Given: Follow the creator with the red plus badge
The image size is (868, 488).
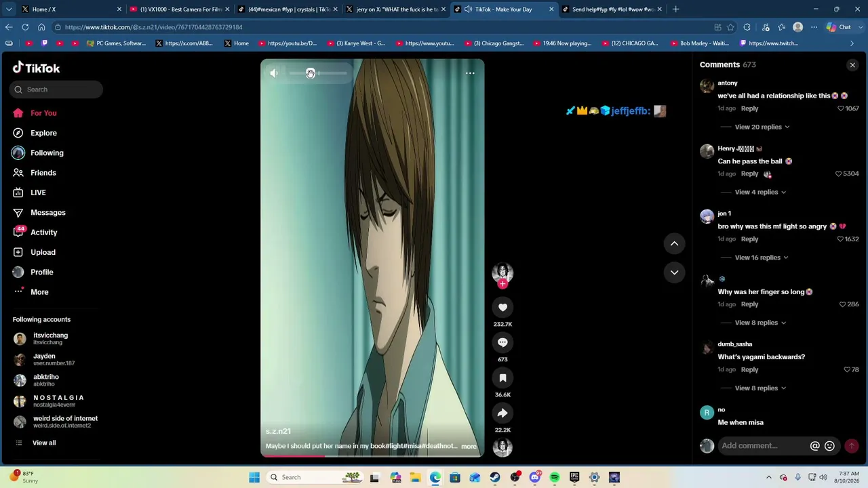Looking at the screenshot, I should pos(502,285).
